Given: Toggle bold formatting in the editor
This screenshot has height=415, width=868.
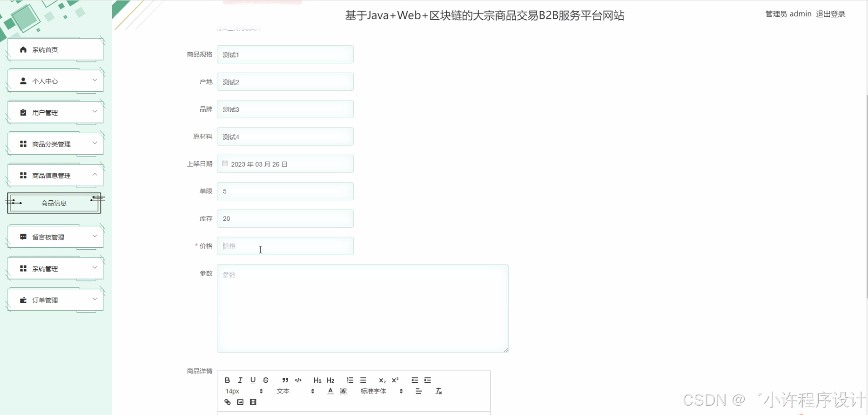Looking at the screenshot, I should [x=227, y=380].
